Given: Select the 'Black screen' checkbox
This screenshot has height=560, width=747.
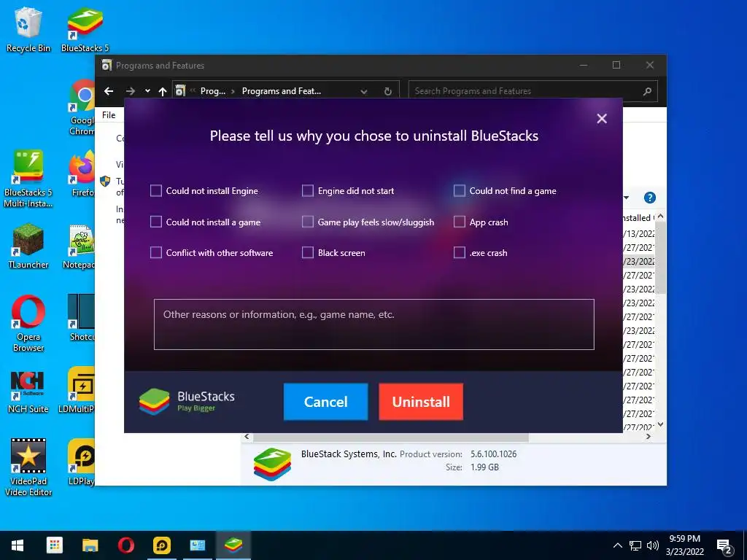Looking at the screenshot, I should point(308,253).
